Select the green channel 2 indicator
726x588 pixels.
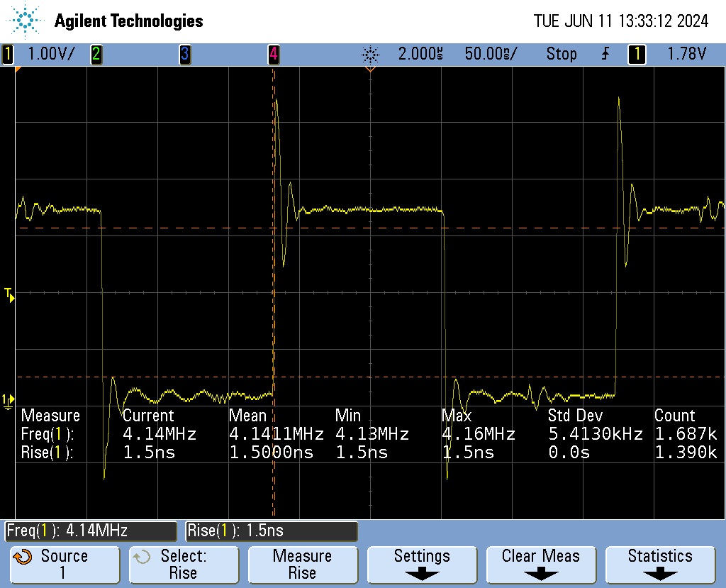click(x=96, y=54)
